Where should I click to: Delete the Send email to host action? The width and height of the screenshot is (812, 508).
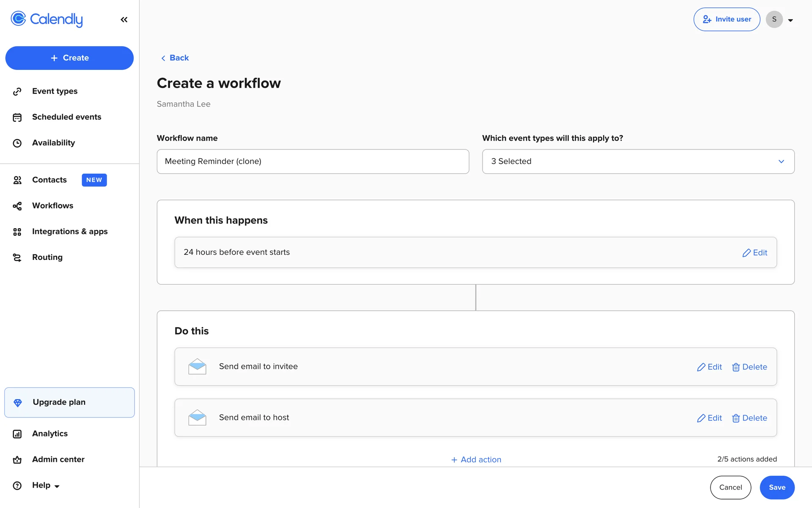pyautogui.click(x=749, y=418)
